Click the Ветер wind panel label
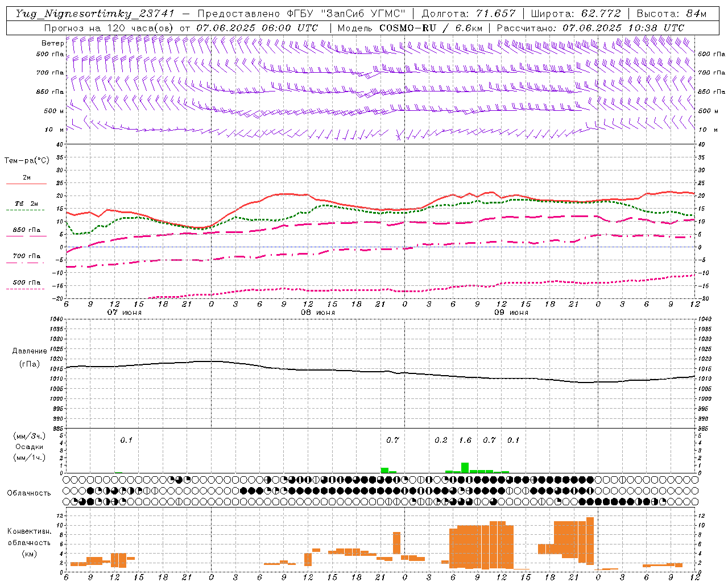Image resolution: width=728 pixels, height=582 pixels. click(52, 43)
